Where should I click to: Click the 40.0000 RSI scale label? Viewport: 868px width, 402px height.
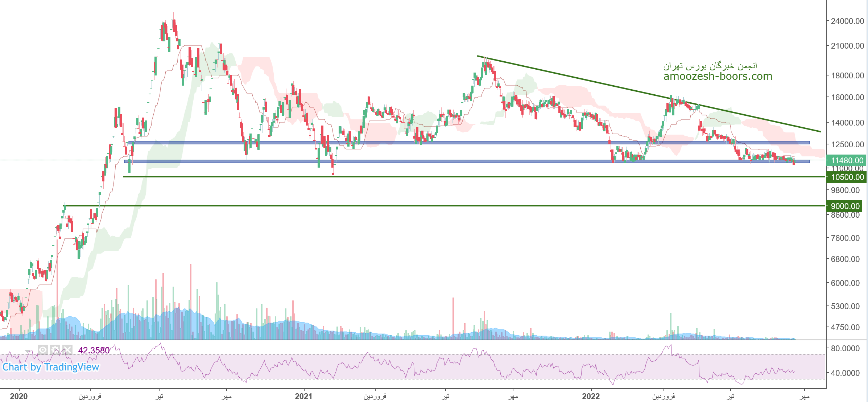click(845, 373)
